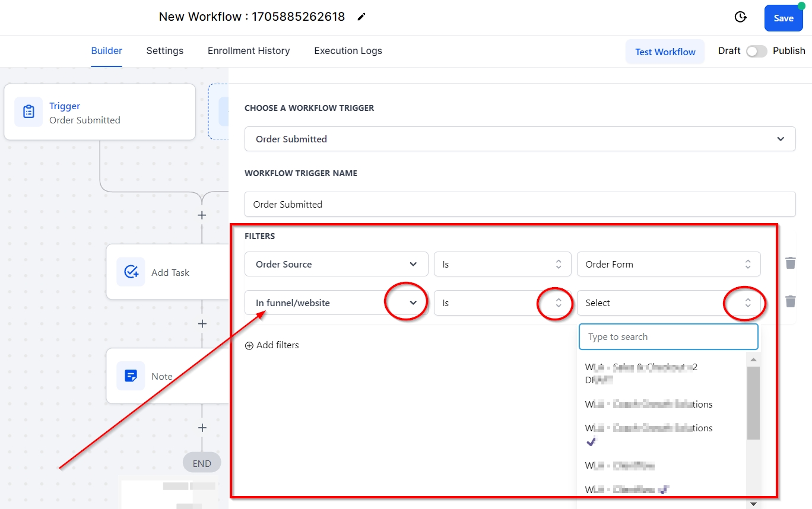Click the Test Workflow button
Viewport: 812px width, 509px height.
pos(665,52)
